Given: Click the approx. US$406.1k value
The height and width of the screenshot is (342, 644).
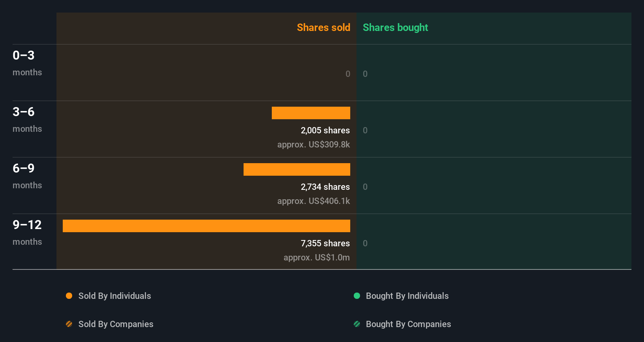Looking at the screenshot, I should point(313,201).
